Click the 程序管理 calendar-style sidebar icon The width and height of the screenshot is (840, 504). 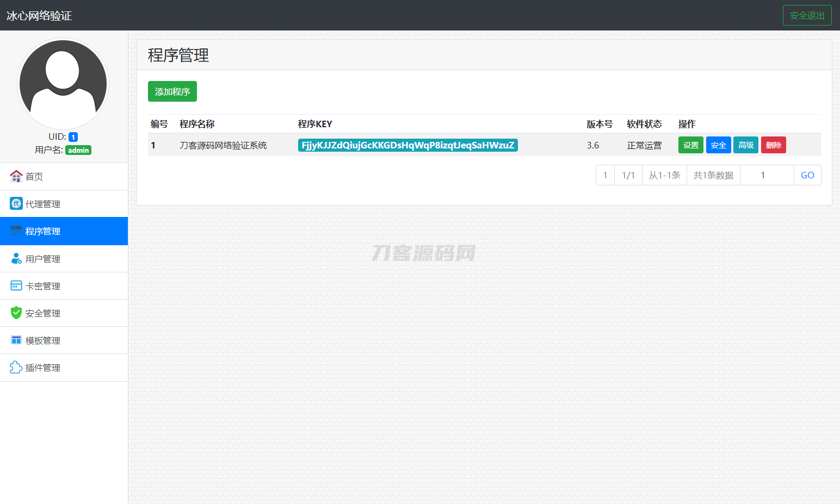tap(16, 231)
